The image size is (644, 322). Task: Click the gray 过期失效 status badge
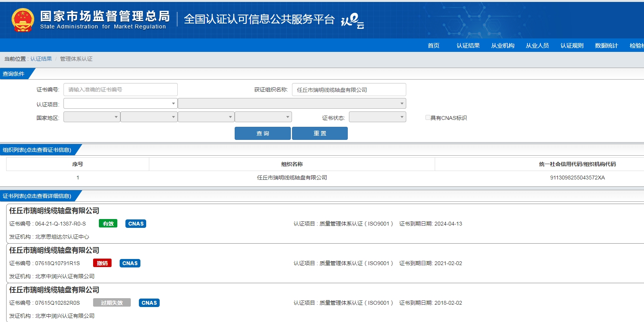pos(112,303)
